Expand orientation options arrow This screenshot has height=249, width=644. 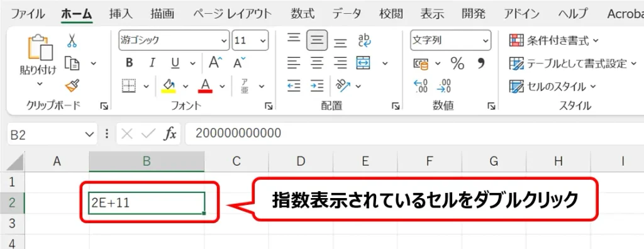pos(358,86)
